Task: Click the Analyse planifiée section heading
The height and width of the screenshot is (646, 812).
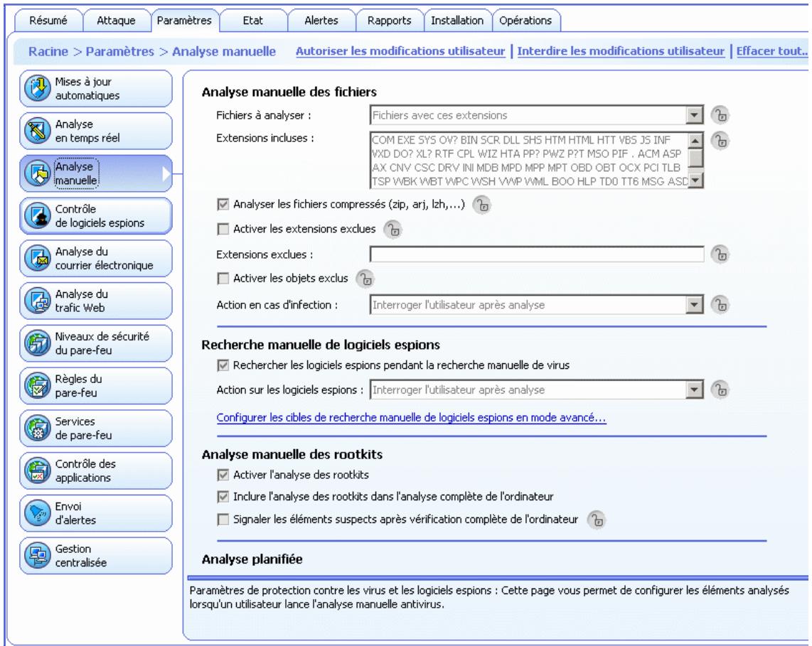Action: pyautogui.click(x=252, y=559)
